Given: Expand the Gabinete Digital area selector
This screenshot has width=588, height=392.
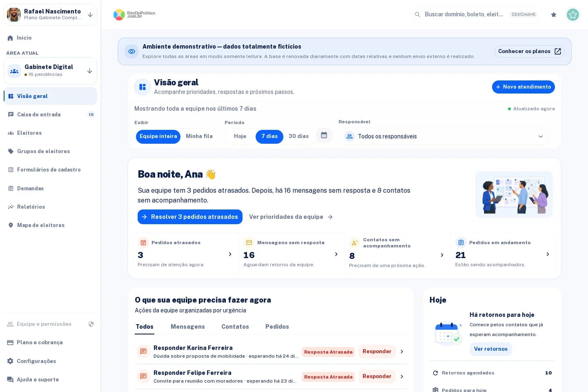Looking at the screenshot, I should pyautogui.click(x=89, y=71).
